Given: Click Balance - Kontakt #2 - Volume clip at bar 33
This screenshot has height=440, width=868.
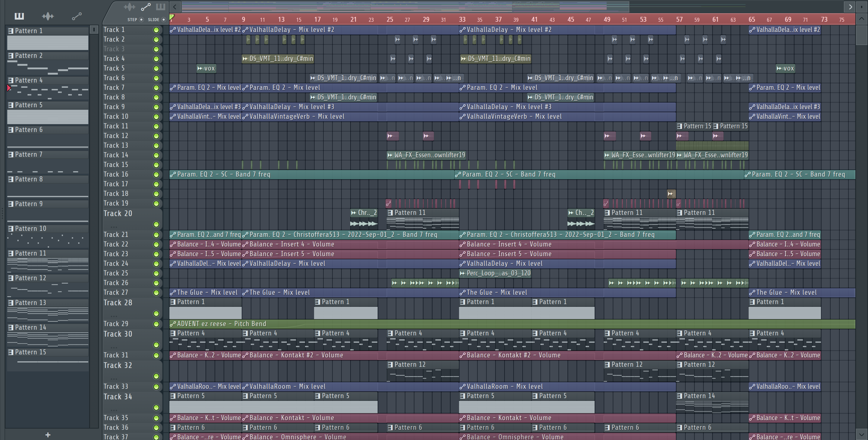Looking at the screenshot, I should pos(568,355).
